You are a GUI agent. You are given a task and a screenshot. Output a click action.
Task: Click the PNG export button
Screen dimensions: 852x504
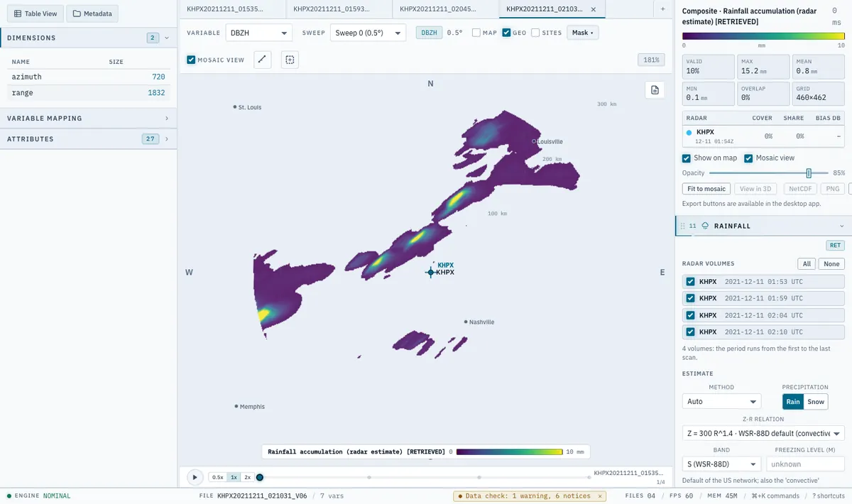tap(833, 189)
